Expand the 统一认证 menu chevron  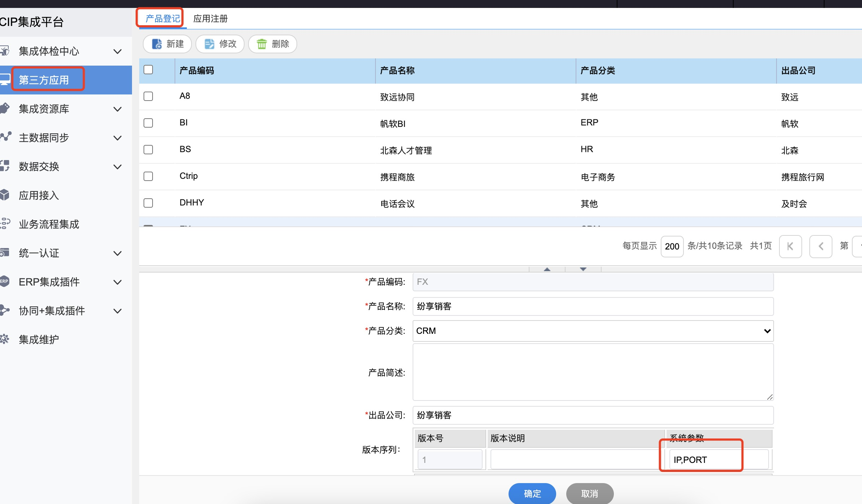pos(117,253)
